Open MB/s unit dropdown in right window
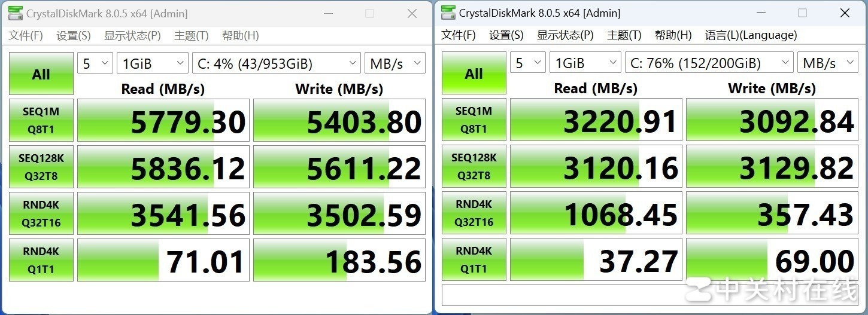Image resolution: width=868 pixels, height=315 pixels. [828, 63]
